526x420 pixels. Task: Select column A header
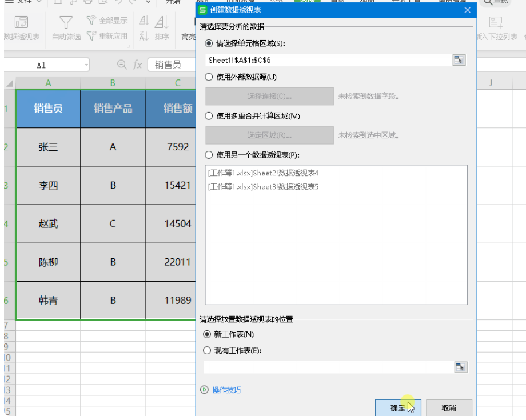pyautogui.click(x=48, y=83)
